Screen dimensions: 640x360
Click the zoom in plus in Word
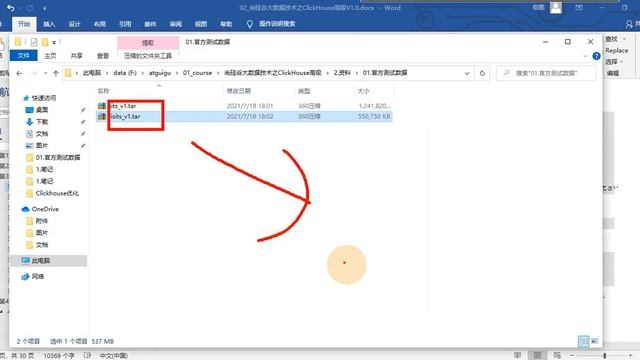click(631, 356)
